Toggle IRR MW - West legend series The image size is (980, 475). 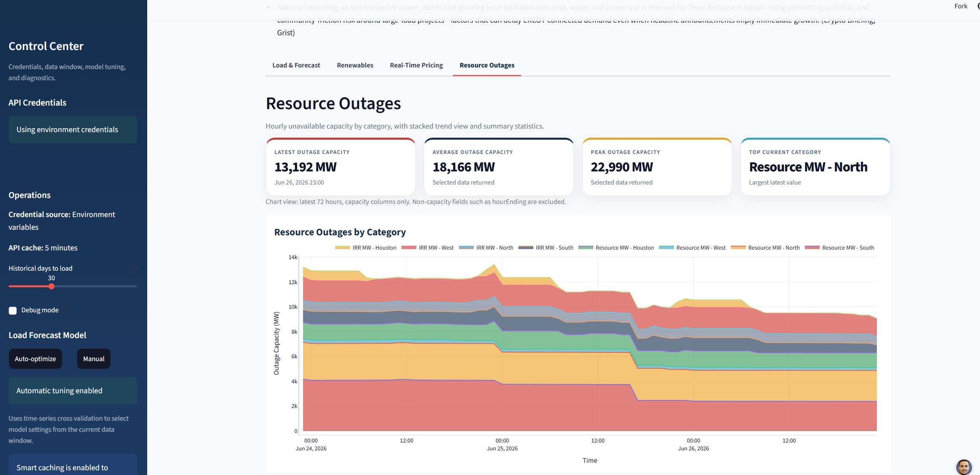[x=427, y=248]
